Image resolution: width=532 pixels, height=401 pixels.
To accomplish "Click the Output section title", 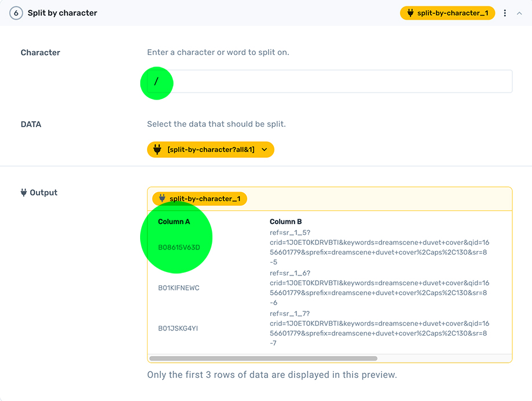I will (43, 193).
